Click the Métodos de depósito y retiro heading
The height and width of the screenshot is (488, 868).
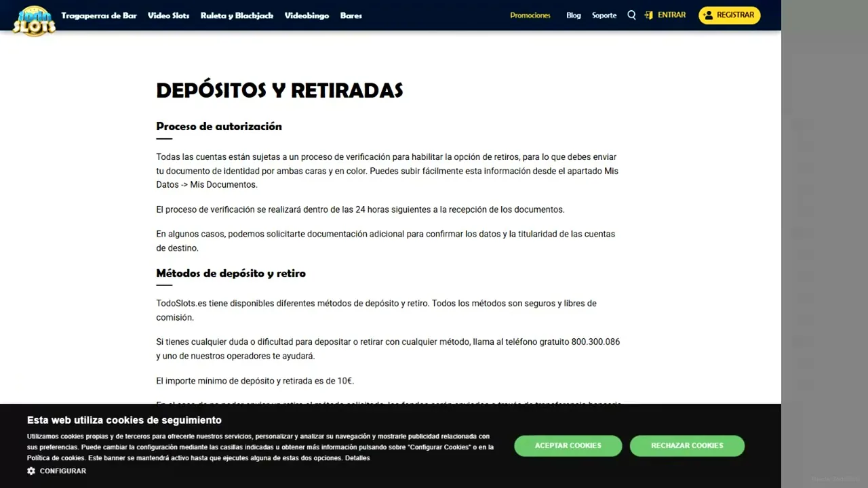(231, 273)
